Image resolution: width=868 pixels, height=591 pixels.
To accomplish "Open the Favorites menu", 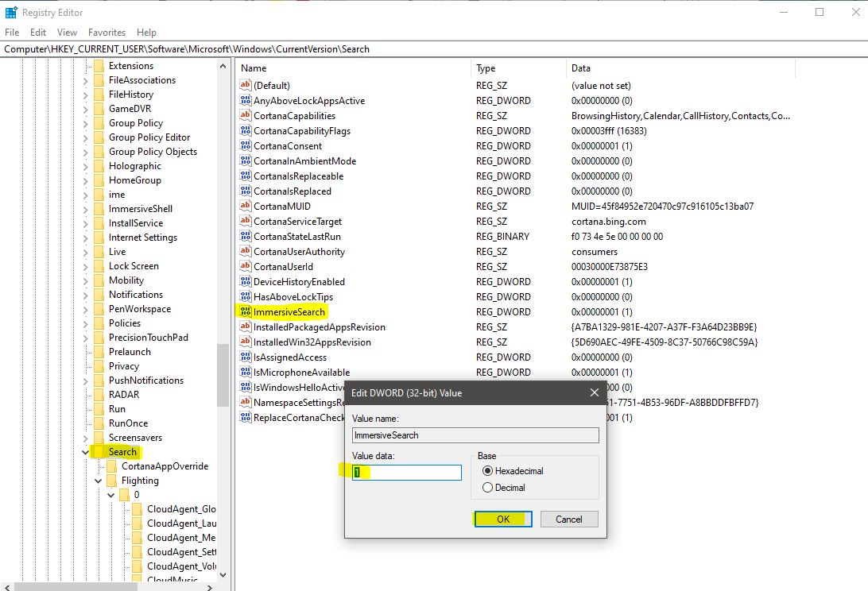I will pos(107,33).
